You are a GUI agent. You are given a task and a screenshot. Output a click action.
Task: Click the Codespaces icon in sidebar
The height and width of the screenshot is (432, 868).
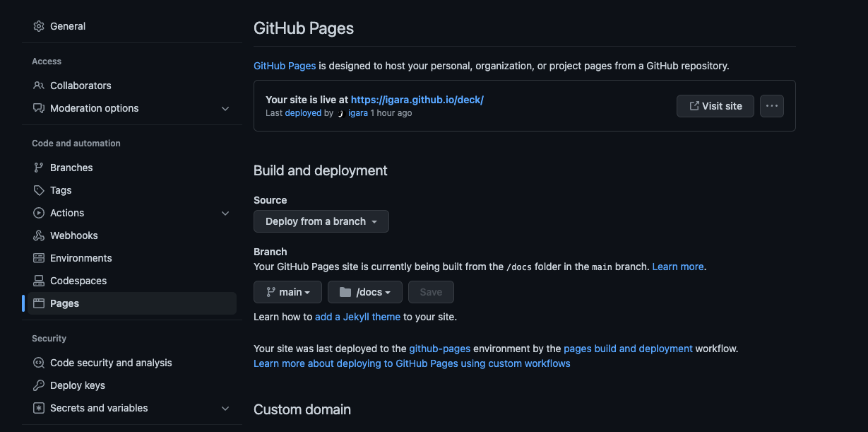37,280
